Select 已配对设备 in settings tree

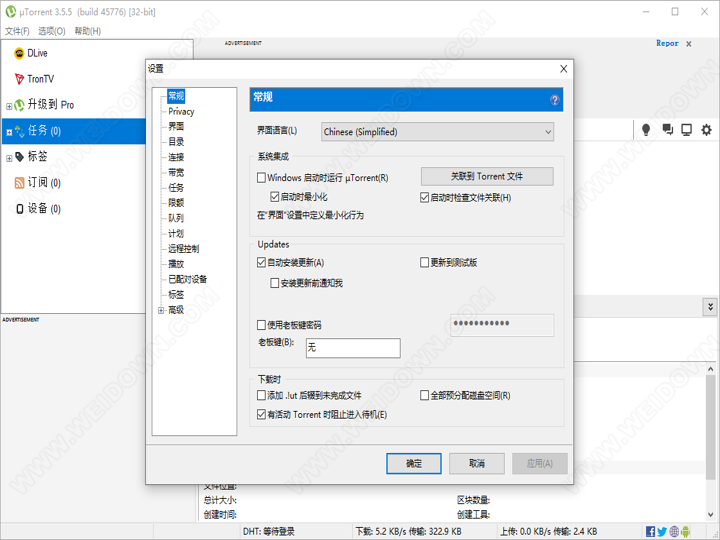[x=187, y=280]
